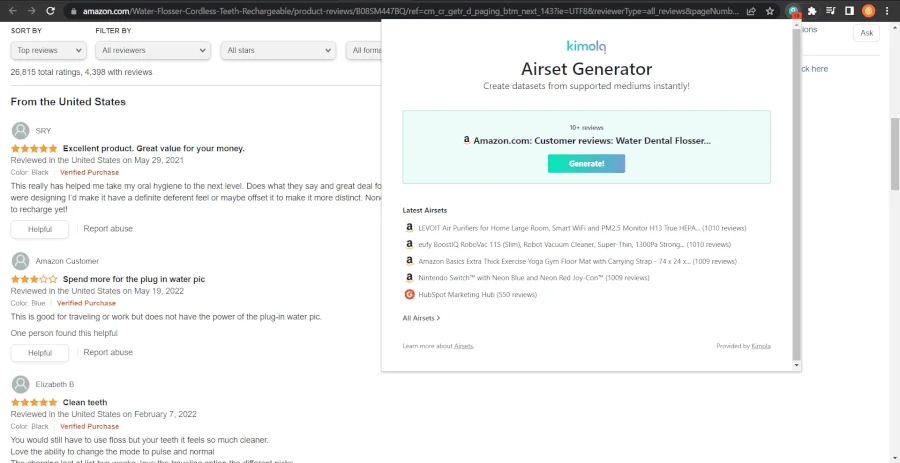Viewport: 900px width, 463px height.
Task: Open the Chrome three-dot menu
Action: click(x=887, y=11)
